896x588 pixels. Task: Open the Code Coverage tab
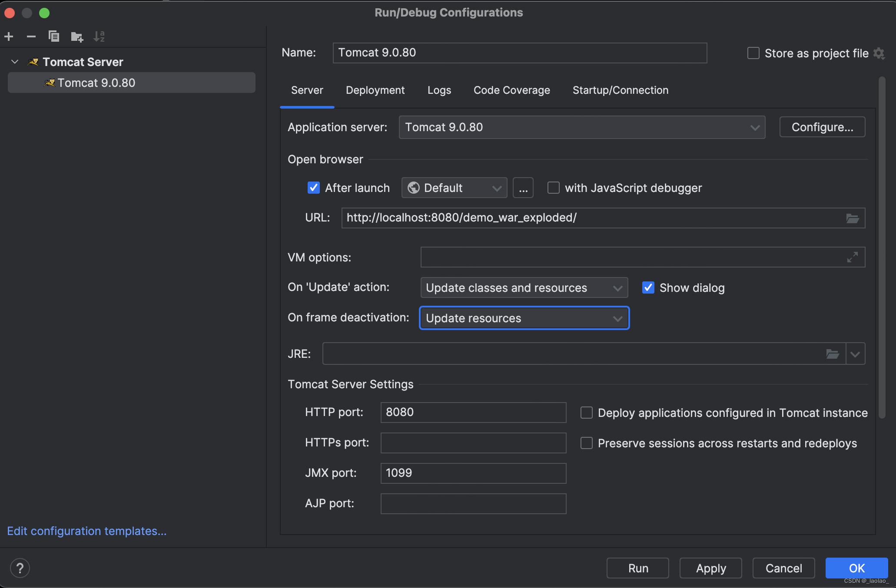tap(511, 90)
